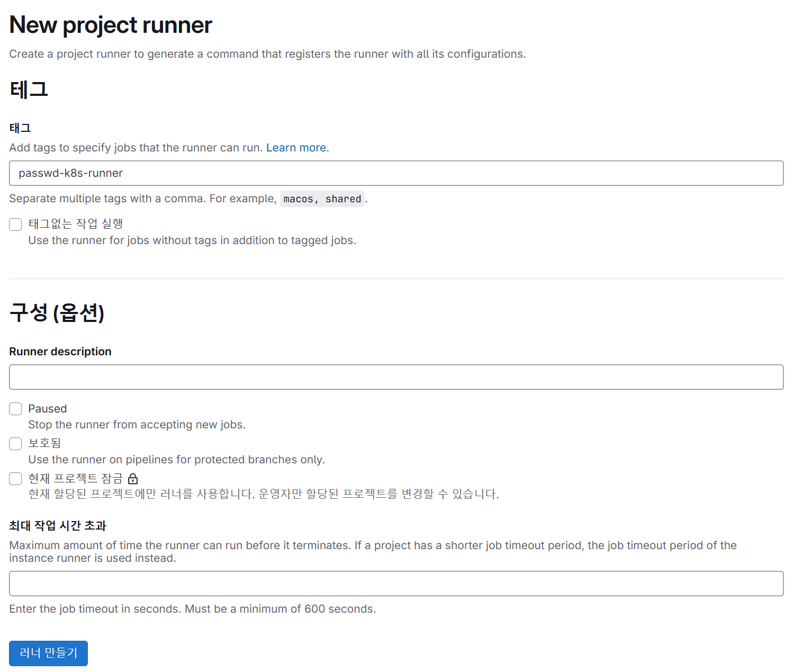This screenshot has height=672, width=795.
Task: Click the 'Create a project runner to generate' subtitle
Action: tap(267, 54)
